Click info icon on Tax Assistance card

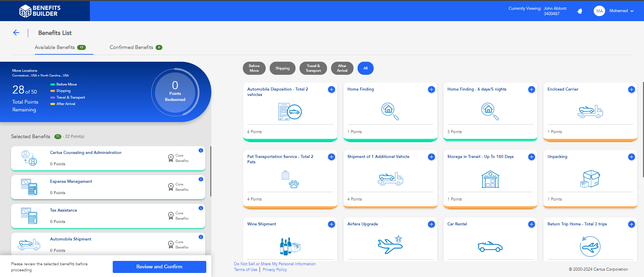pyautogui.click(x=201, y=208)
